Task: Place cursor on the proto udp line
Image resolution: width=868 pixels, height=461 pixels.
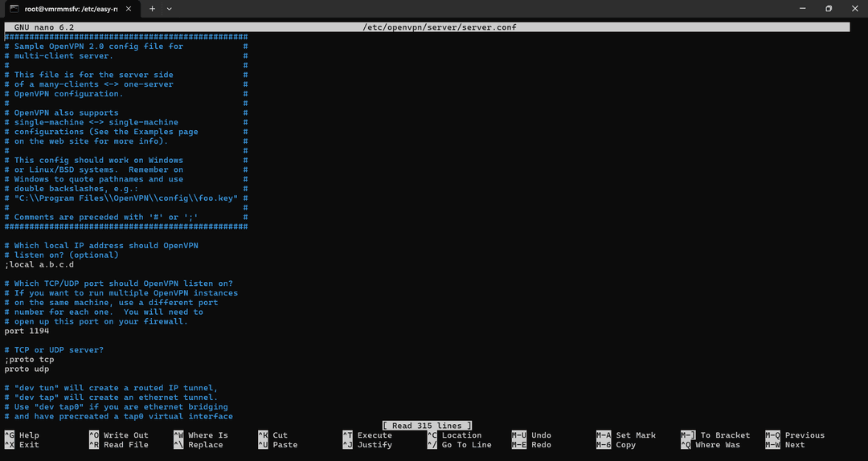Action: click(x=27, y=369)
